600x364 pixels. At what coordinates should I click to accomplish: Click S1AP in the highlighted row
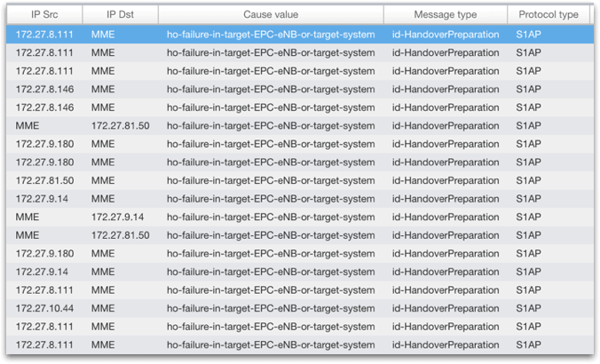[528, 34]
